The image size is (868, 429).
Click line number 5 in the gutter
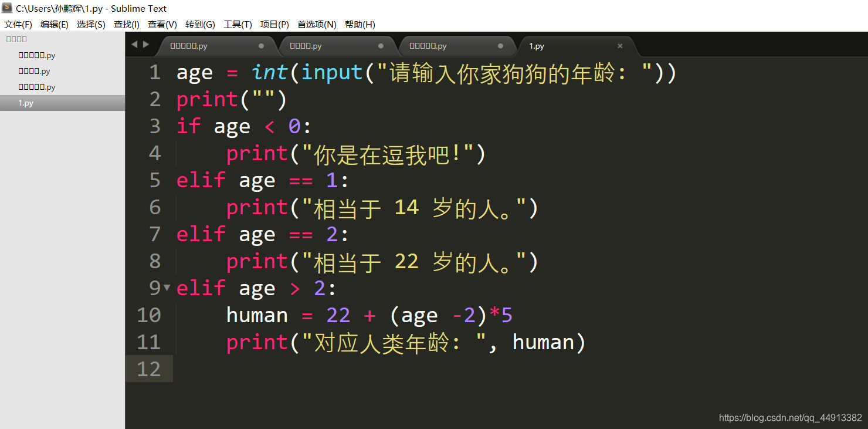pos(155,180)
